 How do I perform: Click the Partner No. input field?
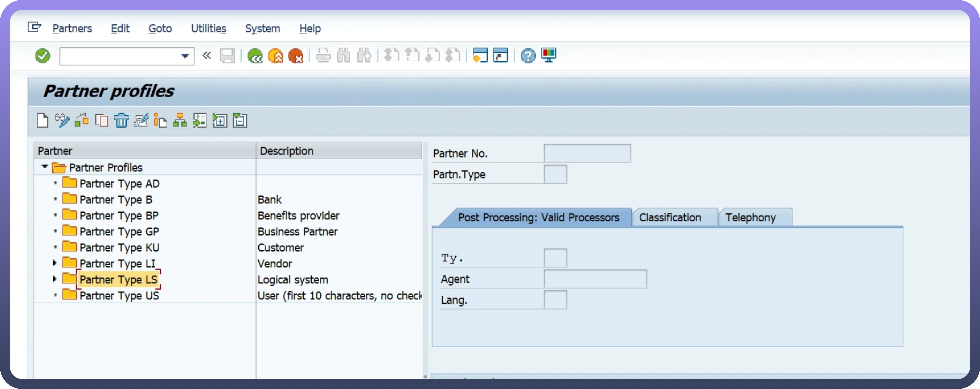[587, 153]
